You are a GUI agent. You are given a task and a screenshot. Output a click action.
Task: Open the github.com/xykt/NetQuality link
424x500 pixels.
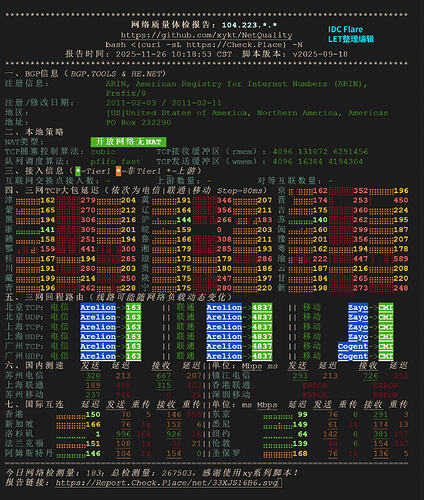click(206, 35)
